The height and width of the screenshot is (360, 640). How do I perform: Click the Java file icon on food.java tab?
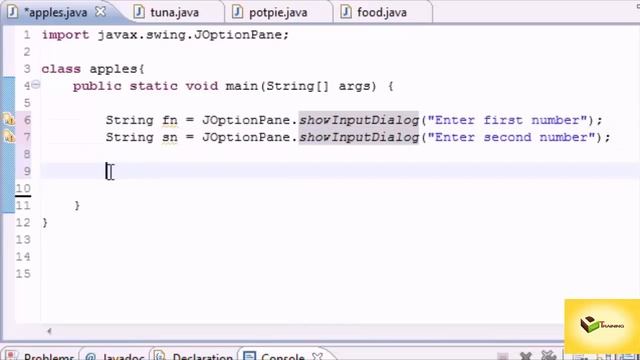(x=346, y=12)
